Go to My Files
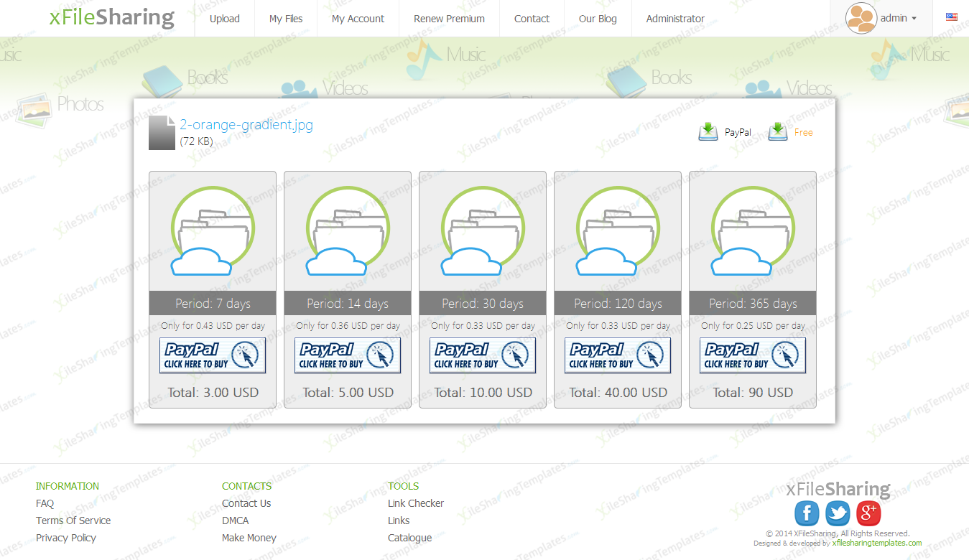The width and height of the screenshot is (969, 560). [286, 19]
